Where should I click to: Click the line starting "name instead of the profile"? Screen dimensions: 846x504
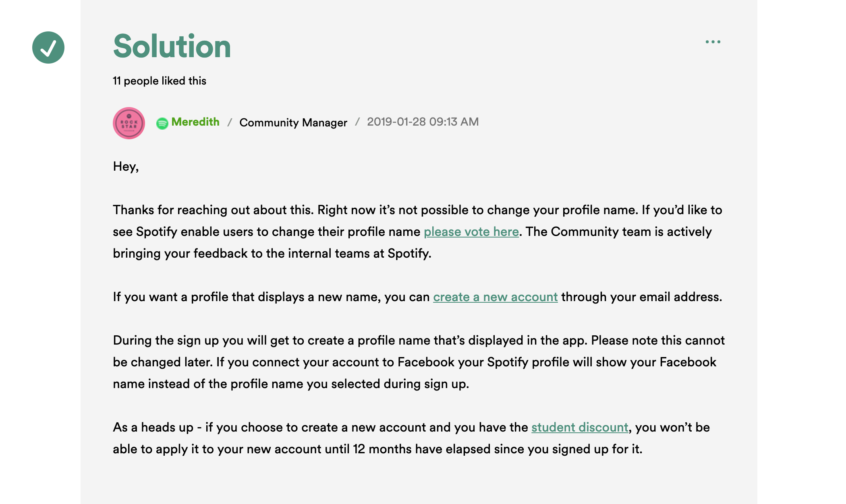[x=290, y=384]
